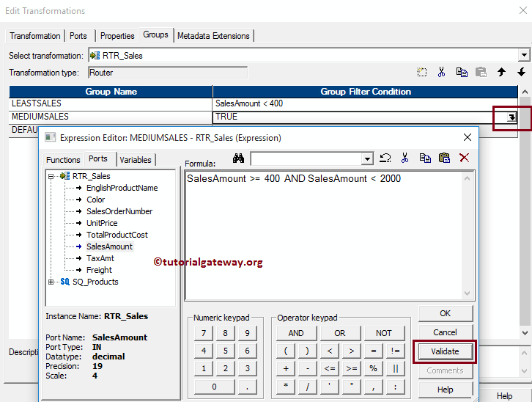Image resolution: width=532 pixels, height=402 pixels.
Task: Click the copy icon in Groups toolbar
Action: (x=462, y=72)
